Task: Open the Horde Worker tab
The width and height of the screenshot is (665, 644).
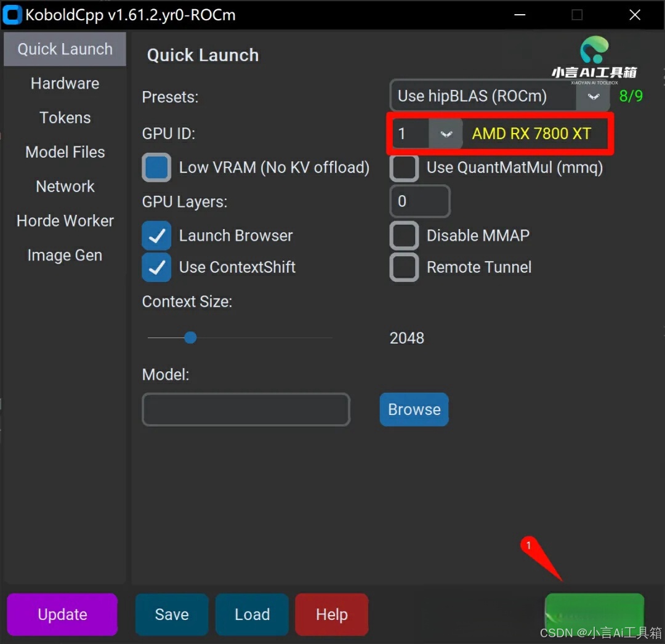Action: 65,221
